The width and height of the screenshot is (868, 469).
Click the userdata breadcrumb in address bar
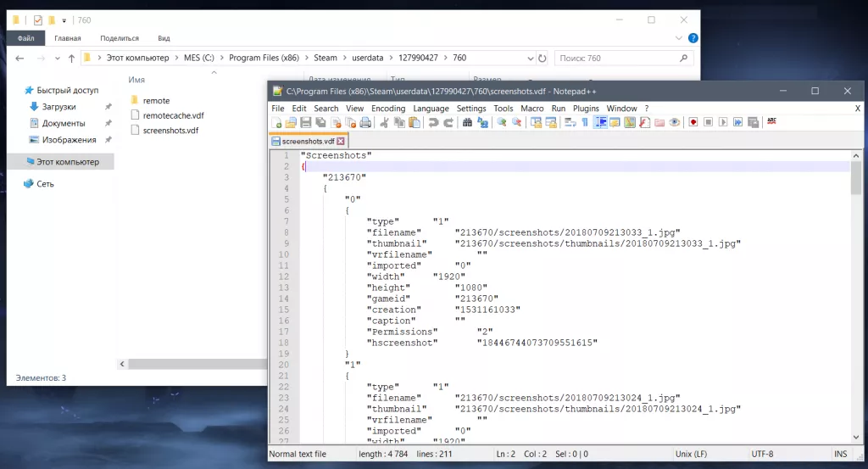click(x=368, y=58)
